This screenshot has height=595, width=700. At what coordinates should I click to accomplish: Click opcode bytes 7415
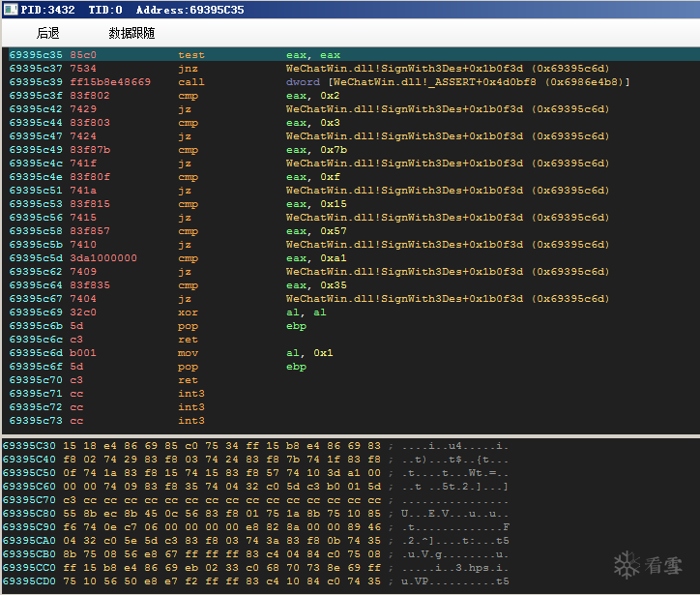(83, 218)
